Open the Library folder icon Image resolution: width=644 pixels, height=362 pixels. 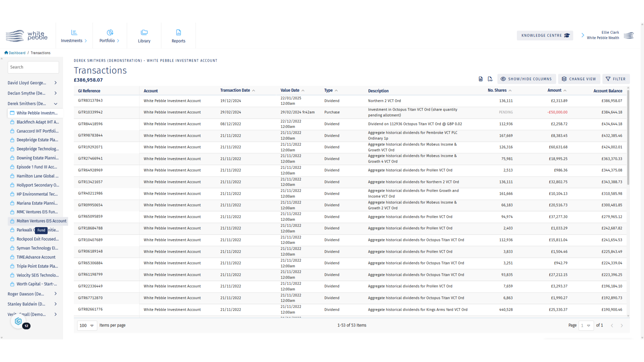[x=144, y=33]
